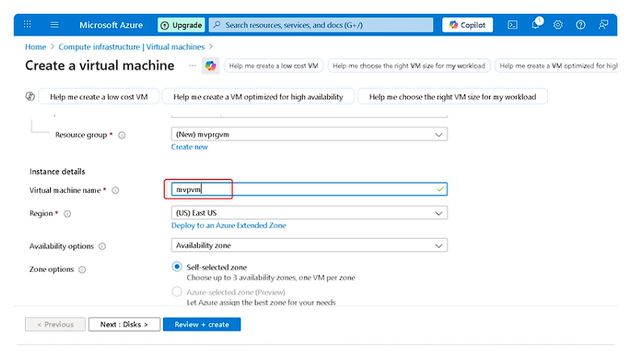644x354 pixels.
Task: Select the Azure-selected zone (Preview) radio option
Action: [177, 292]
